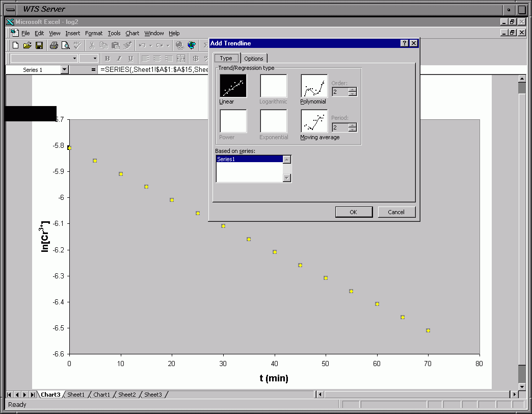The image size is (532, 414).
Task: Click the New workbook icon
Action: [15, 45]
